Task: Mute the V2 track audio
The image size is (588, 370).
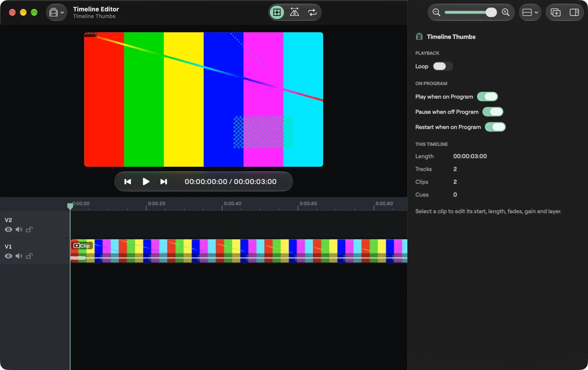Action: pyautogui.click(x=19, y=230)
